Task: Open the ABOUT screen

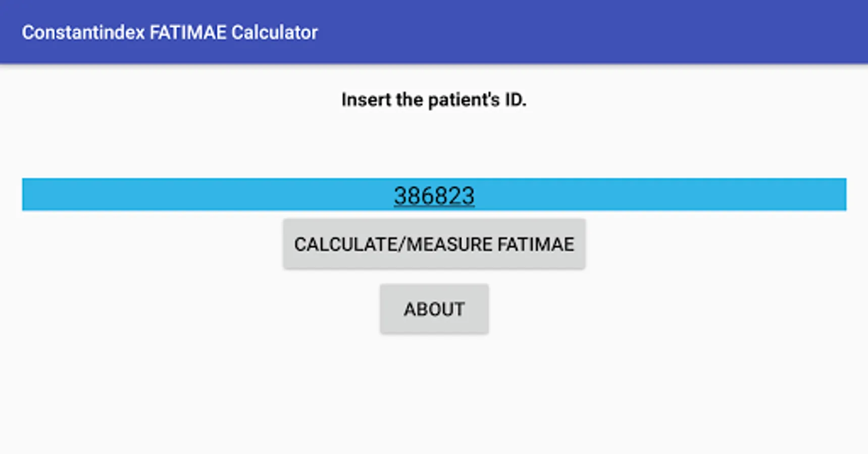Action: pyautogui.click(x=434, y=309)
